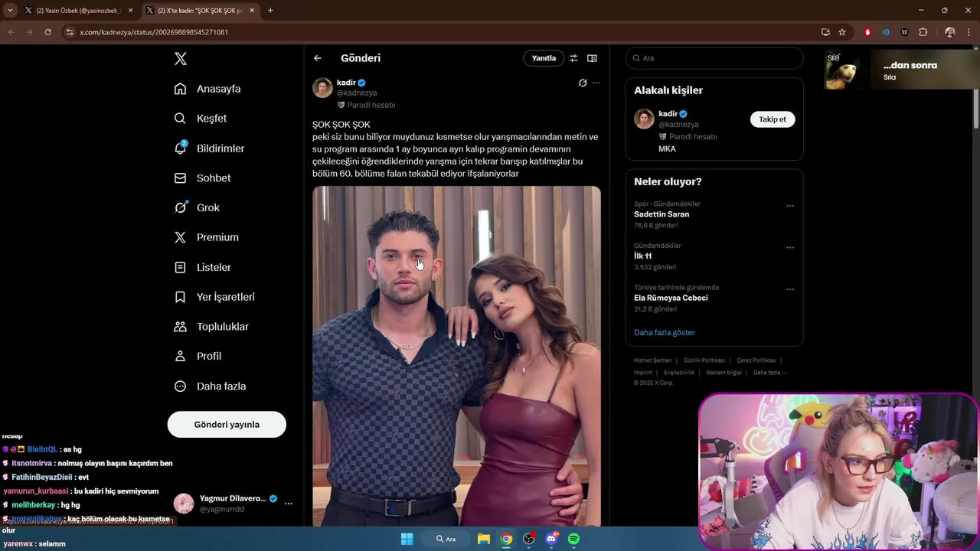The height and width of the screenshot is (551, 980).
Task: Click the Daha fazla göster link
Action: click(665, 333)
